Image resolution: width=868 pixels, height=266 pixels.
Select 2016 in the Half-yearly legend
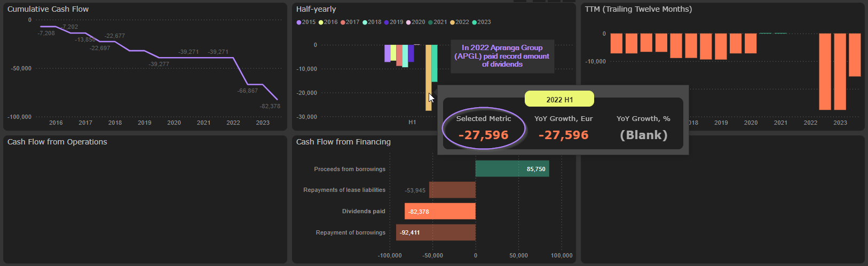[x=321, y=22]
